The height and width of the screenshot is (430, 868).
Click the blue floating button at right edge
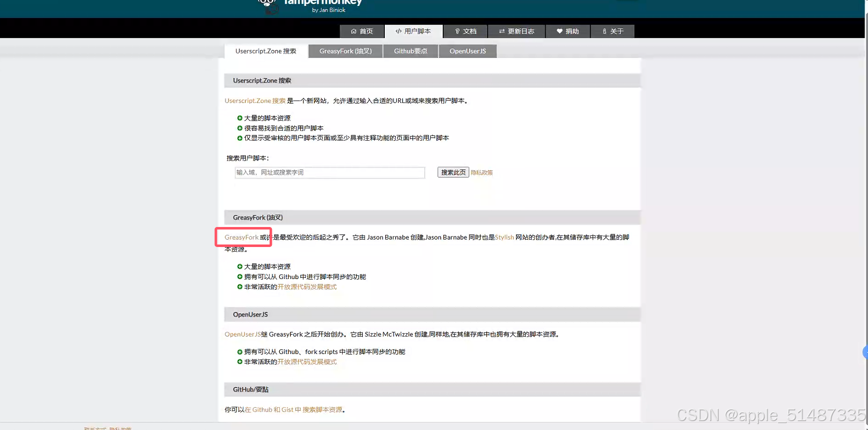point(866,352)
